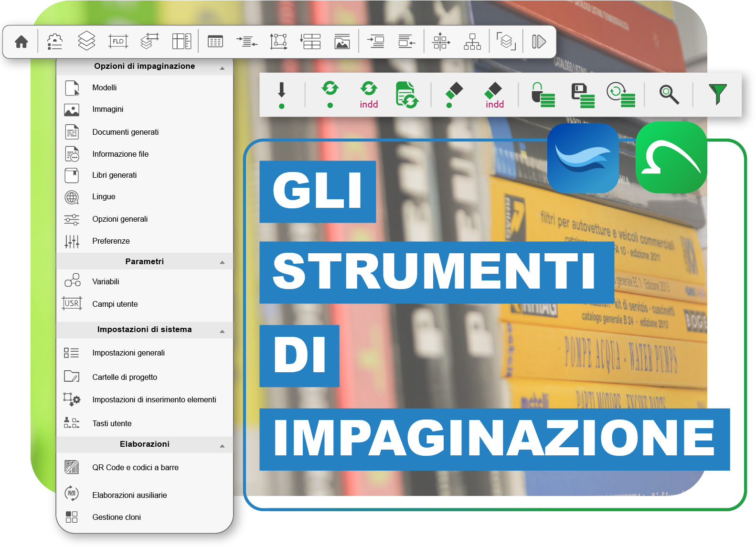
Task: Click the eraser indd icon
Action: coord(494,95)
